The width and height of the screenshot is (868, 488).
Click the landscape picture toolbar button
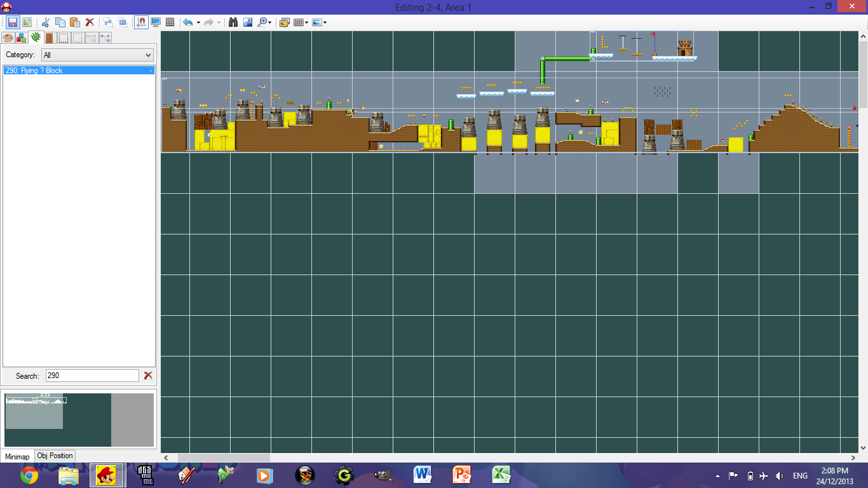point(316,22)
